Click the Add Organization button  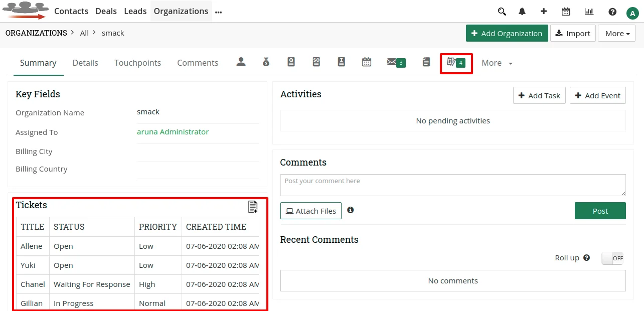507,33
